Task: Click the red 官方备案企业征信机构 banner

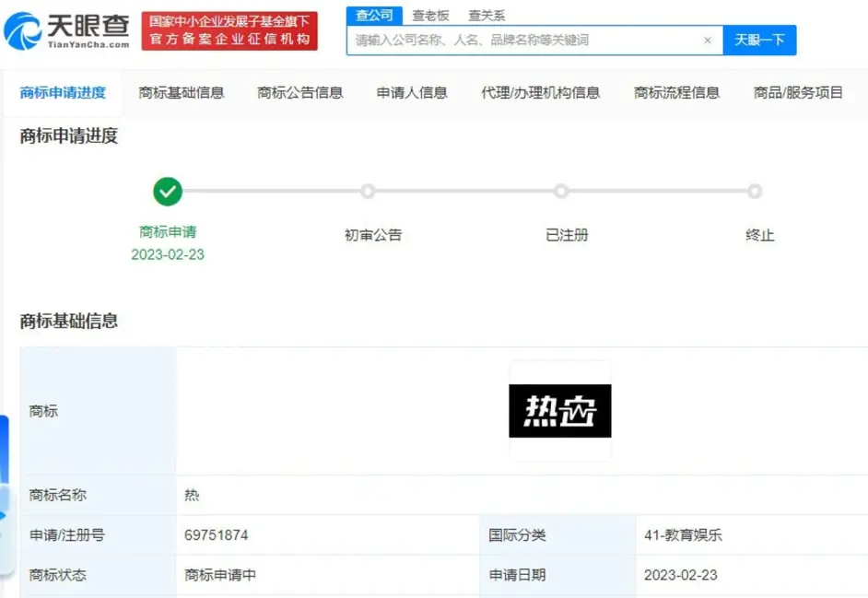Action: tap(229, 31)
